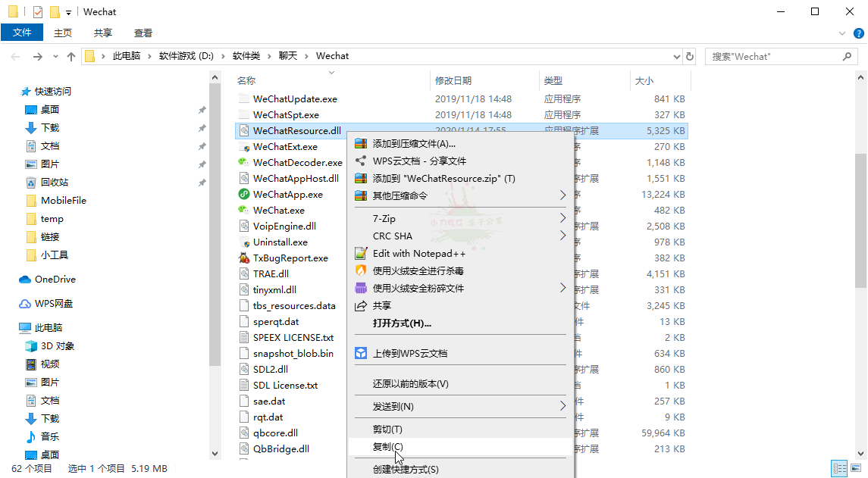Select the details view icon in status bar

coord(840,468)
